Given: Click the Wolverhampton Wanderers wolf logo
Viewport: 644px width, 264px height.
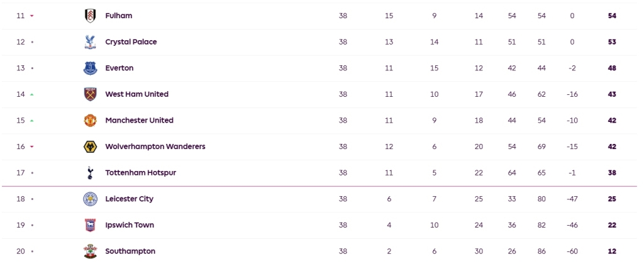Looking at the screenshot, I should pyautogui.click(x=91, y=146).
